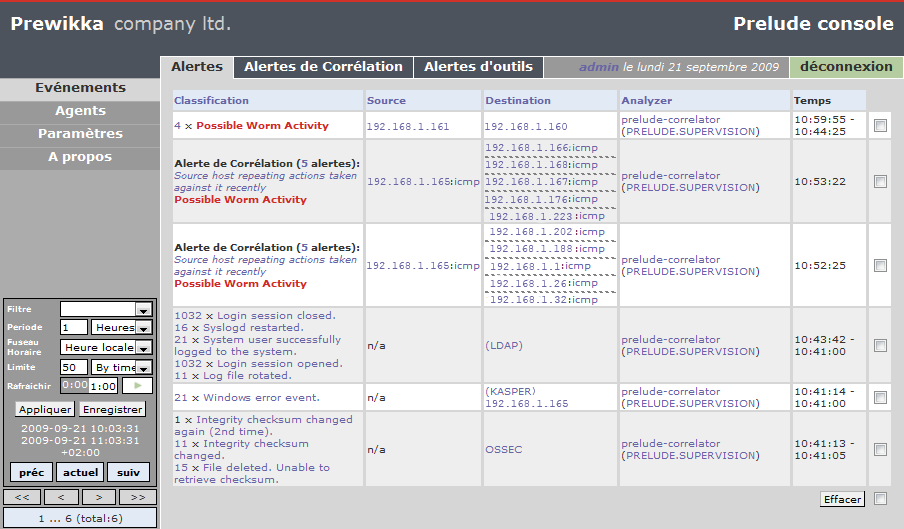The image size is (904, 529).
Task: Go to first page with << button
Action: click(21, 496)
